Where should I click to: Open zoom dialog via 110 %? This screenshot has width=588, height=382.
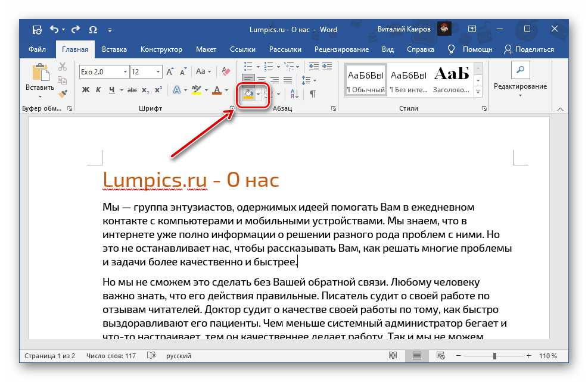tap(548, 356)
